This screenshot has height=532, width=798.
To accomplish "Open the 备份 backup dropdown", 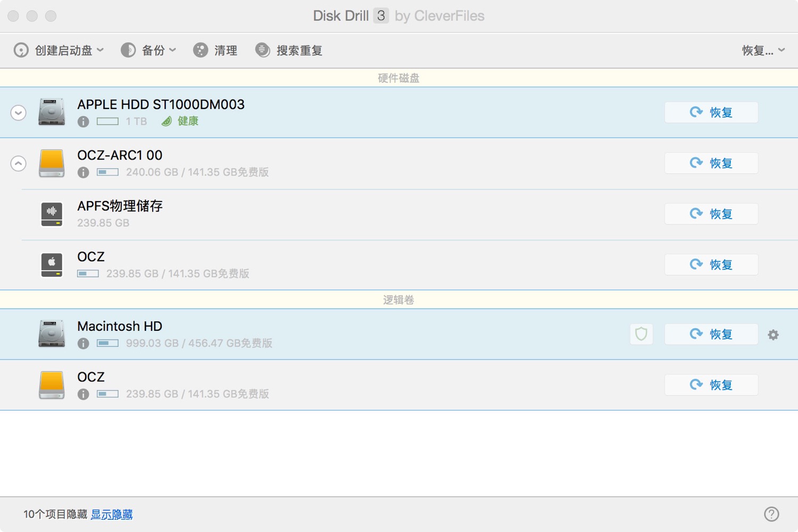I will point(148,51).
